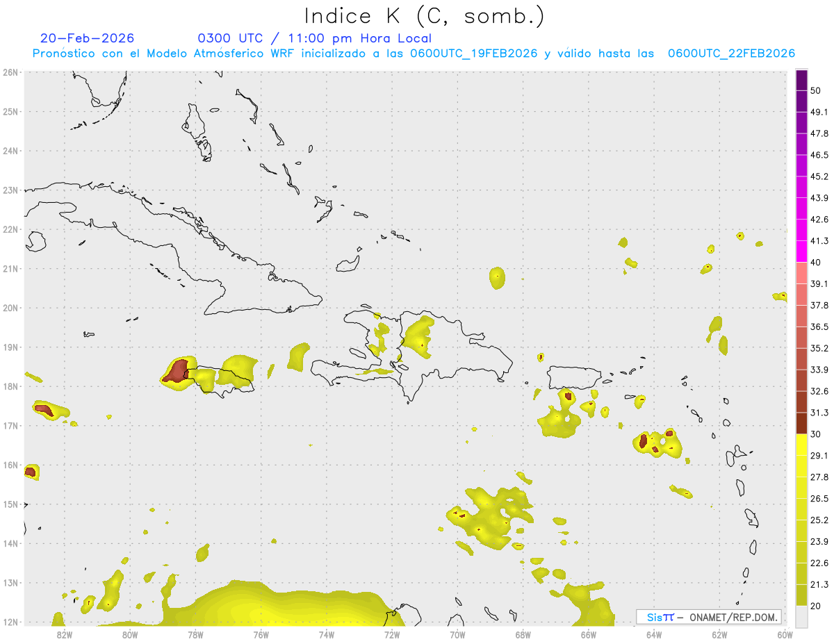Click the magenta scale segment between 40 and 41.3
This screenshot has height=644, width=834.
[801, 251]
